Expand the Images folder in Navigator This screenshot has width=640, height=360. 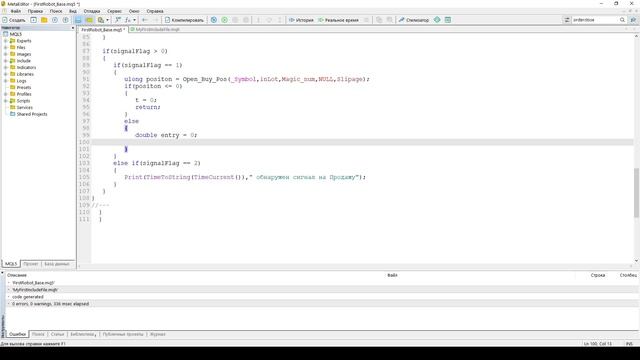point(6,54)
